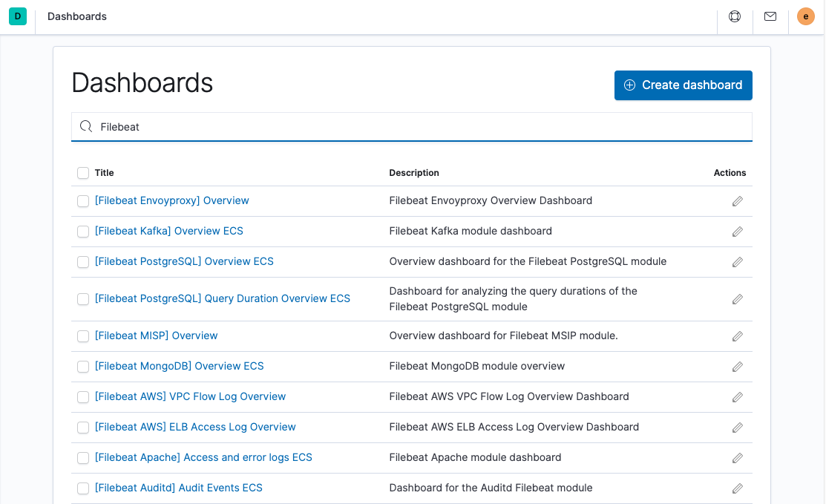Screen dimensions: 826x504
Task: Select all dashboards via header checkbox
Action: [x=83, y=172]
